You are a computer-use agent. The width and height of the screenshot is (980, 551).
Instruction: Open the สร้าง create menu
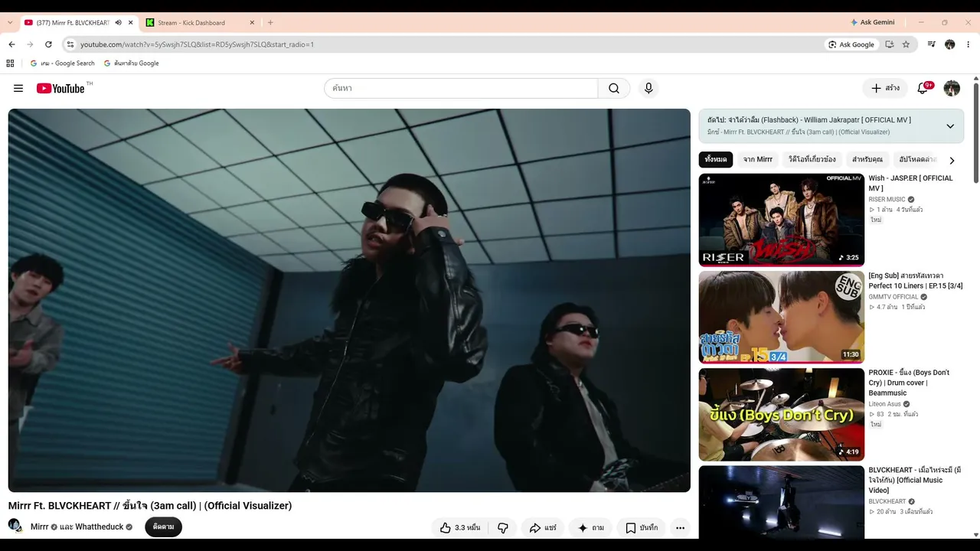click(885, 88)
